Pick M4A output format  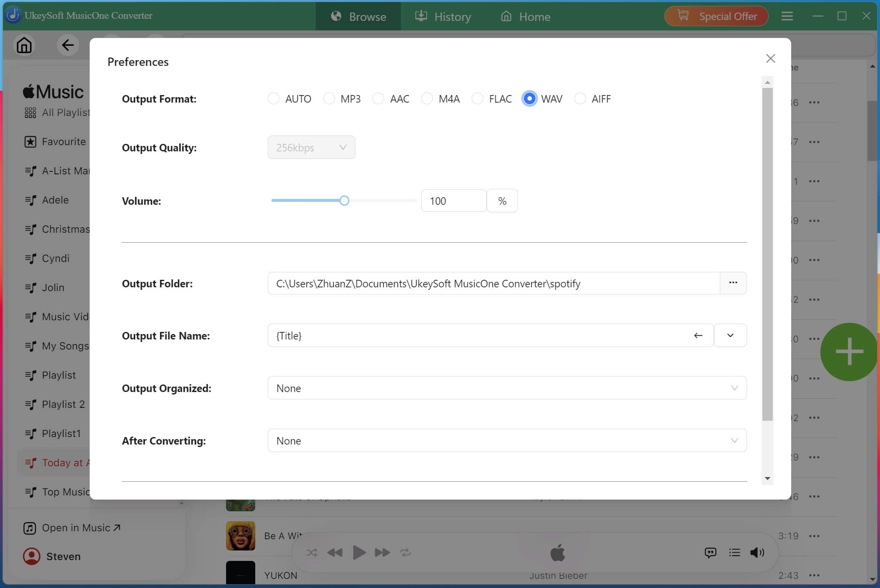pos(427,99)
